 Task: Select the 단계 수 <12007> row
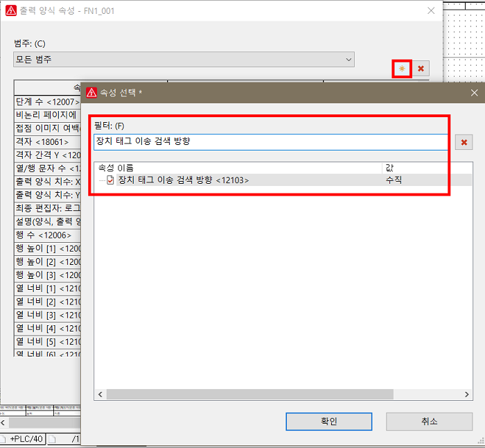tap(48, 102)
